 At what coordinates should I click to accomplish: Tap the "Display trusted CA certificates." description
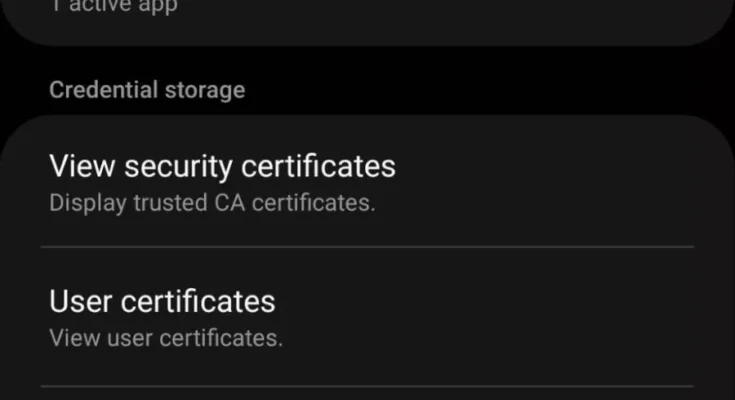click(x=212, y=203)
